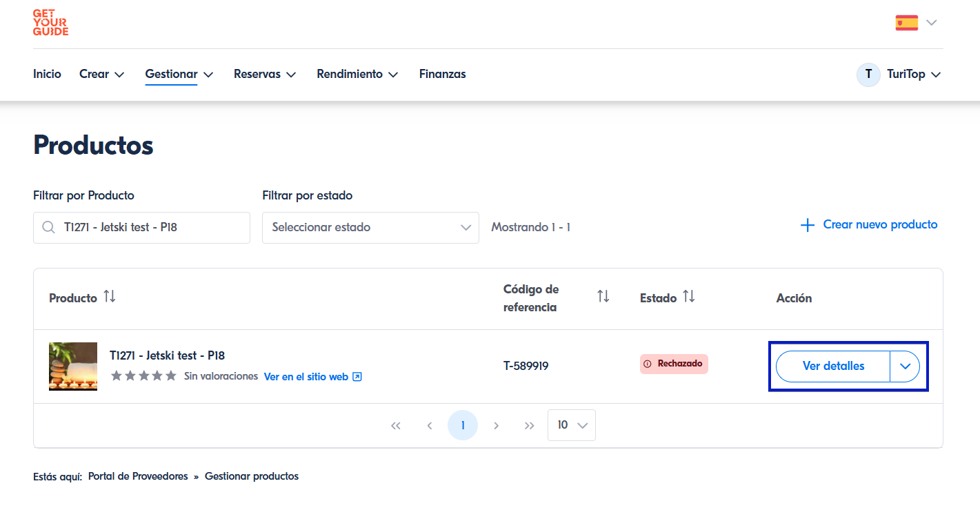Sort by Código de referencia arrows

pos(603,297)
